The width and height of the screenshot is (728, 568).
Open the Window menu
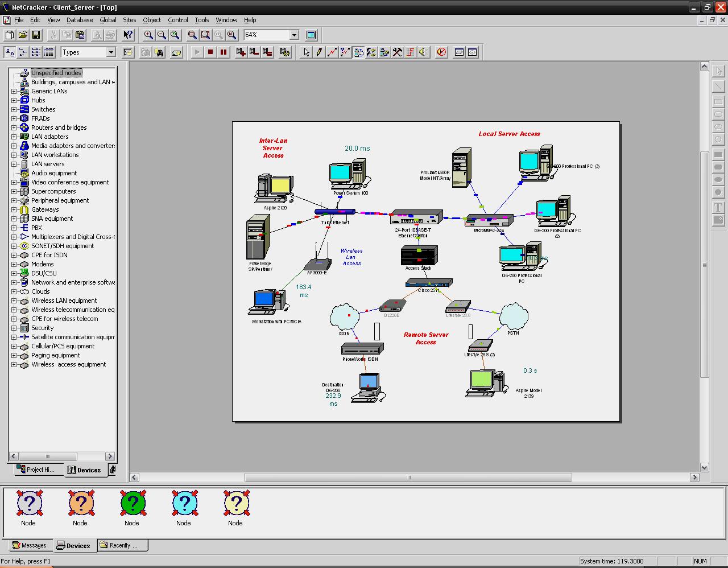click(226, 20)
